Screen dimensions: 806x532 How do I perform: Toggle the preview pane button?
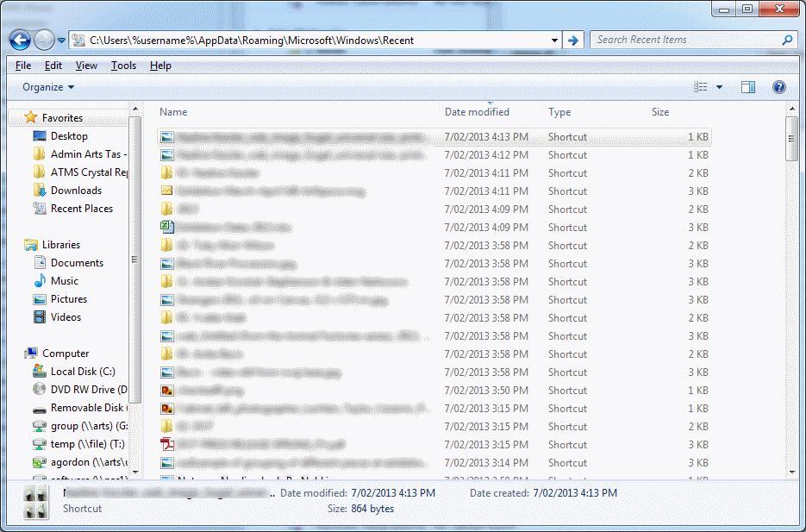pos(748,87)
